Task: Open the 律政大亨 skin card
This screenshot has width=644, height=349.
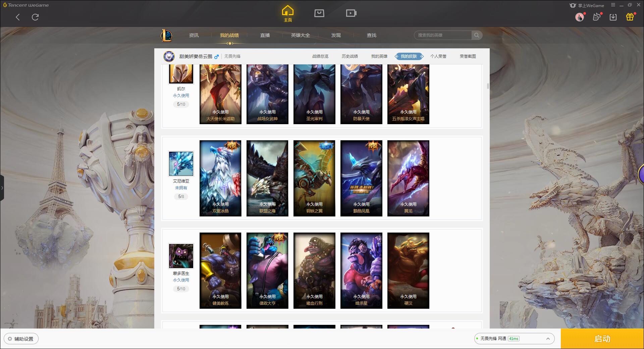Action: 267,270
